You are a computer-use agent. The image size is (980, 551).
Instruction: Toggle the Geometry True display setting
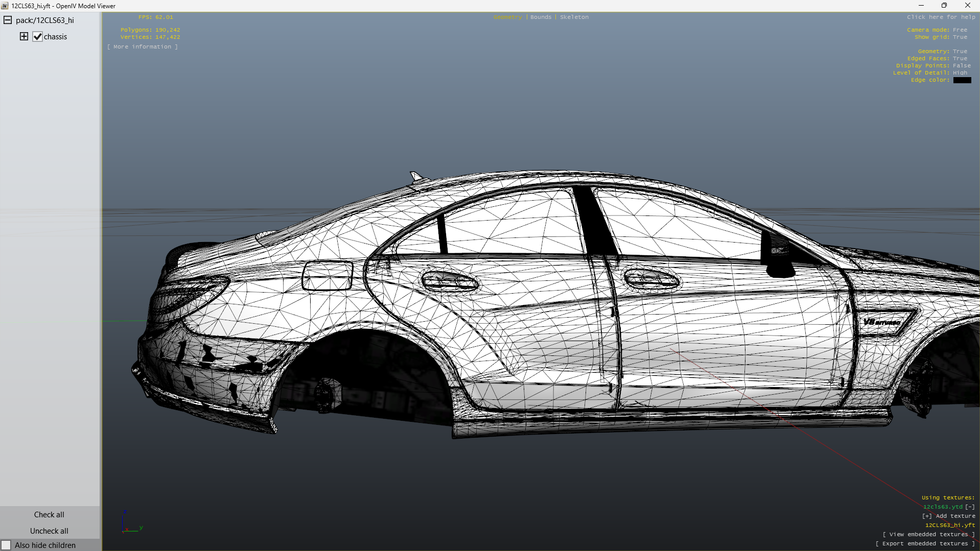[x=943, y=52]
